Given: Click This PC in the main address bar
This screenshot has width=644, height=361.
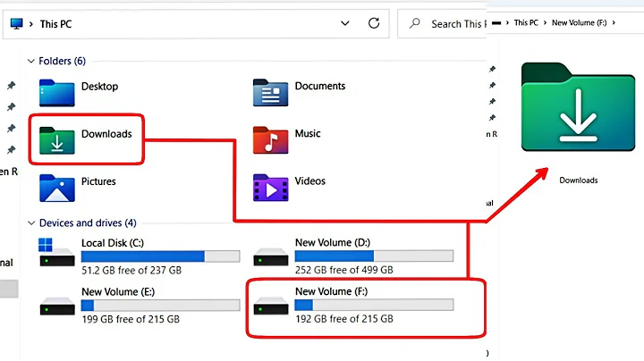Looking at the screenshot, I should click(55, 24).
